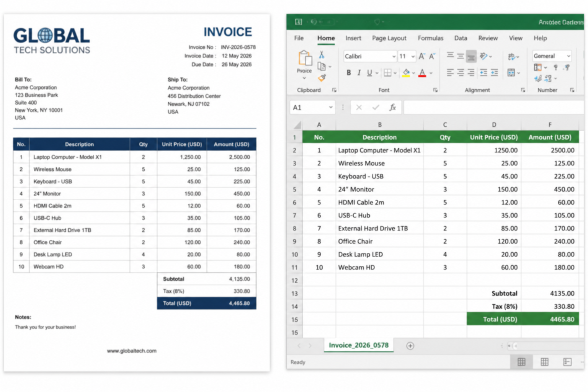
Task: Click inside the formula bar input
Action: [494, 108]
